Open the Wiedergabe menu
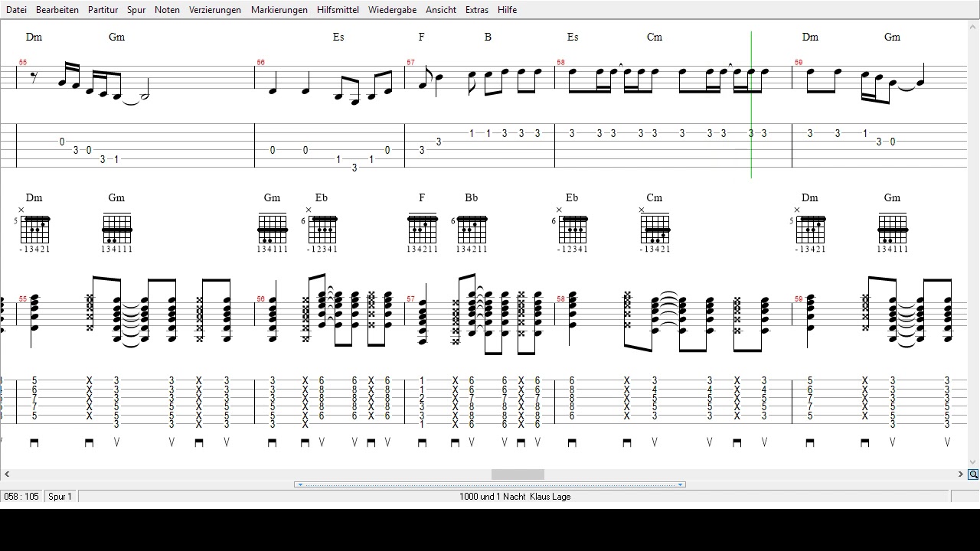This screenshot has width=980, height=551. (x=392, y=10)
